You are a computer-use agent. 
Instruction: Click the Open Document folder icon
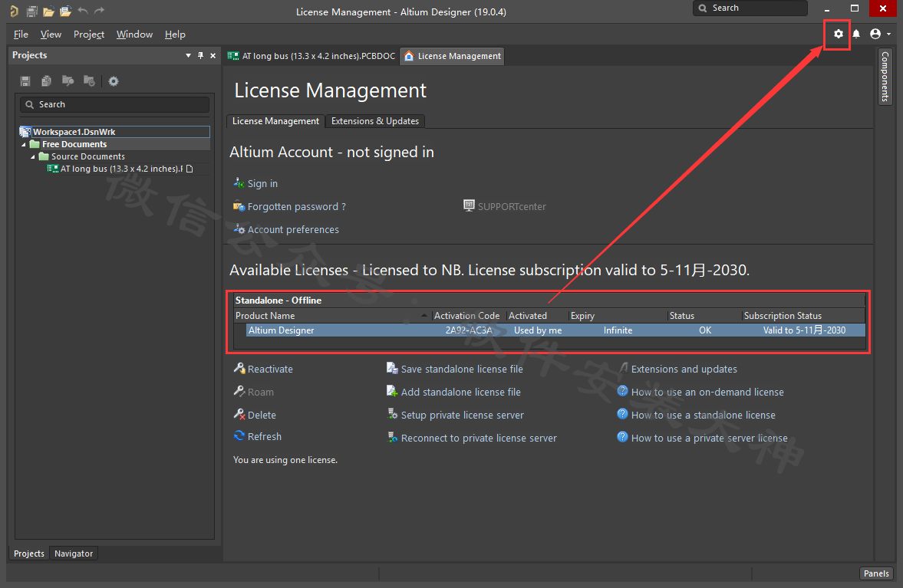point(49,11)
